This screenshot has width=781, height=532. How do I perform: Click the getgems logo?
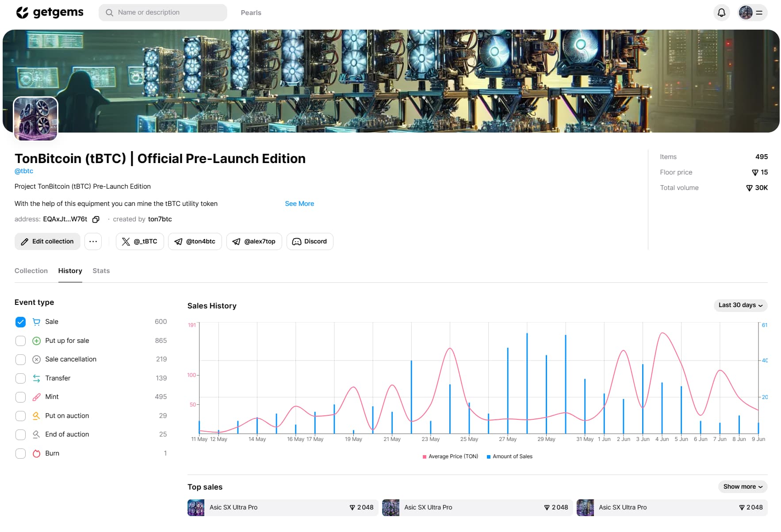tap(50, 12)
